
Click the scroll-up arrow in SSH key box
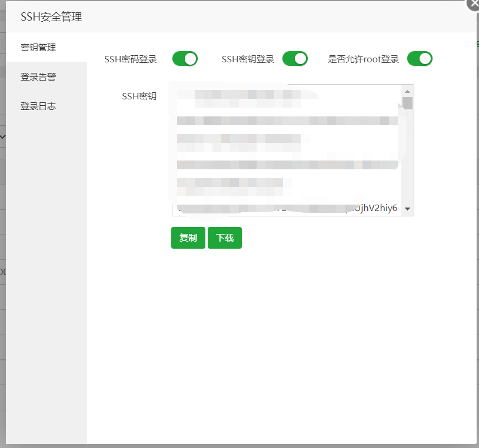(407, 91)
